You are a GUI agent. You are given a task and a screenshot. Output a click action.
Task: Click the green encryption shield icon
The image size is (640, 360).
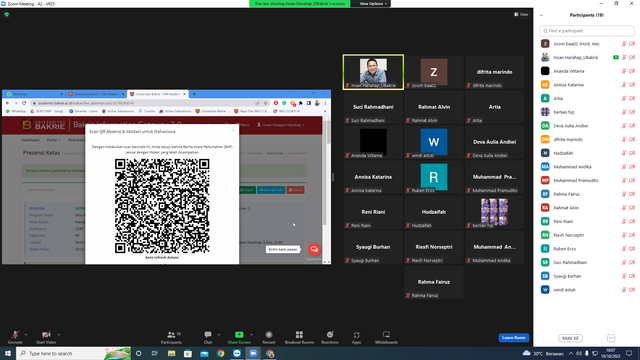7,14
